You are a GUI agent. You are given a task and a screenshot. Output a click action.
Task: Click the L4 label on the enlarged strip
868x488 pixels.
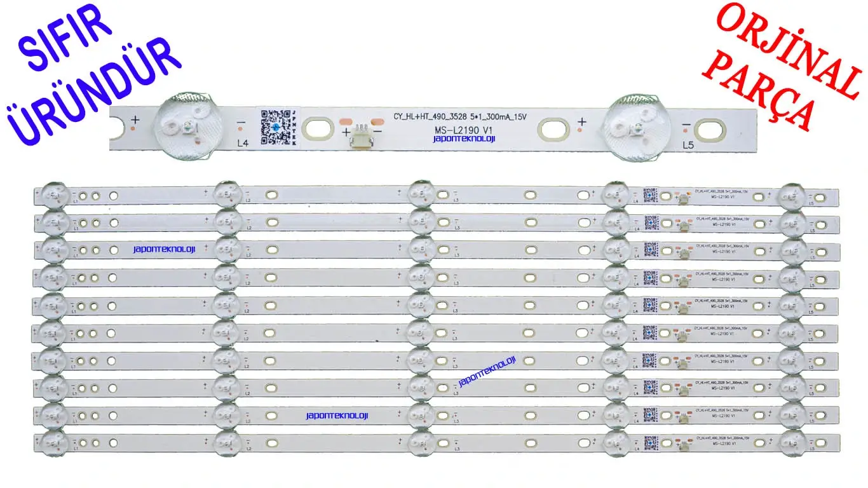pyautogui.click(x=242, y=144)
